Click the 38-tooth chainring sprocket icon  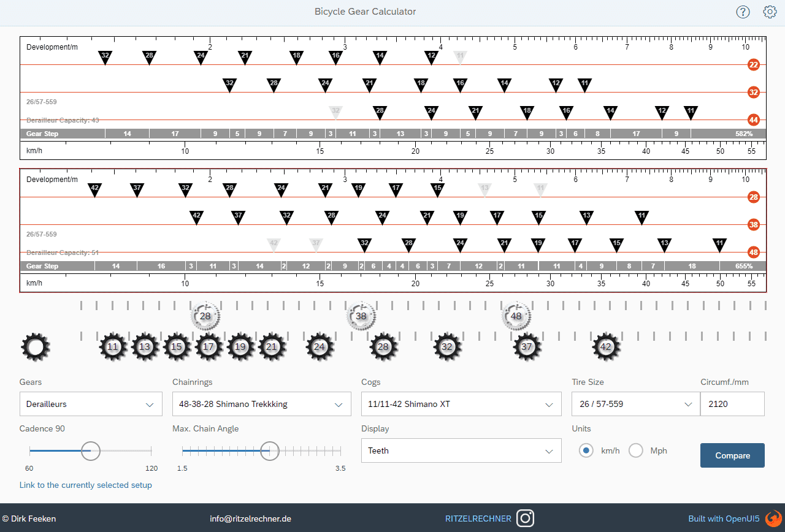(x=361, y=316)
